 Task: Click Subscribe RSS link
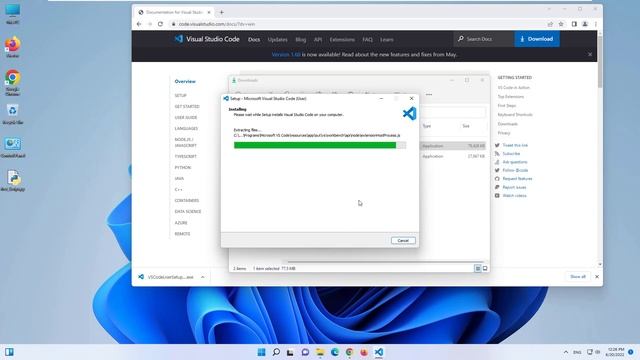point(511,154)
